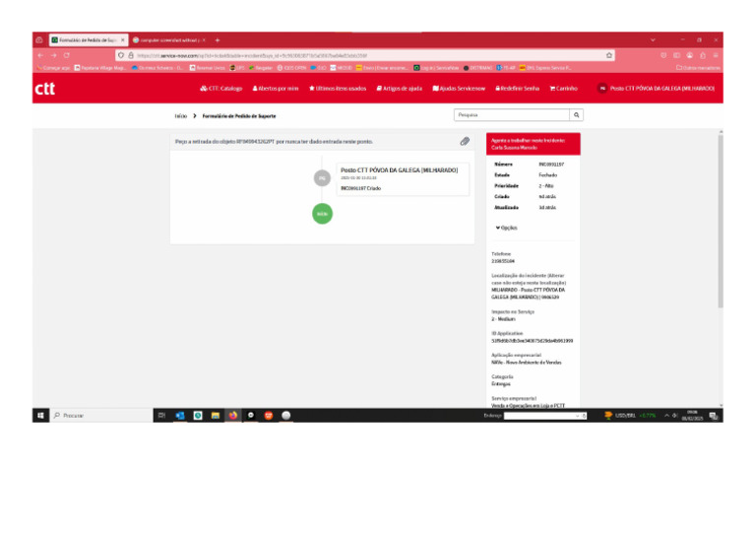The height and width of the screenshot is (535, 756).
Task: Click the search magnifier button
Action: (577, 115)
